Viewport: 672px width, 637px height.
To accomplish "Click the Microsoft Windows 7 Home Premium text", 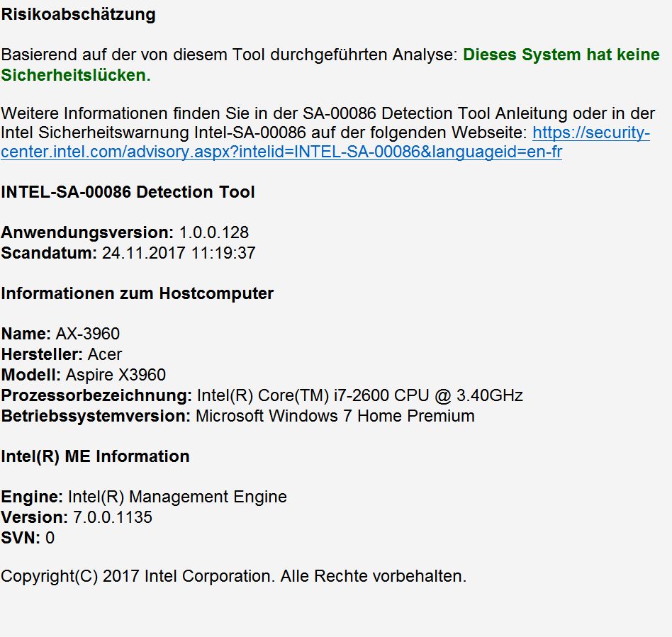I will click(335, 416).
